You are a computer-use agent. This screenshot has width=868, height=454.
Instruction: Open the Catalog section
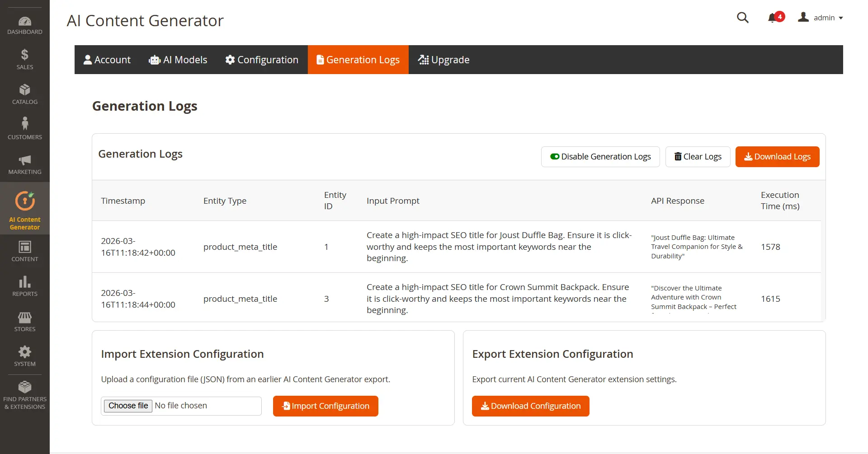(x=25, y=94)
